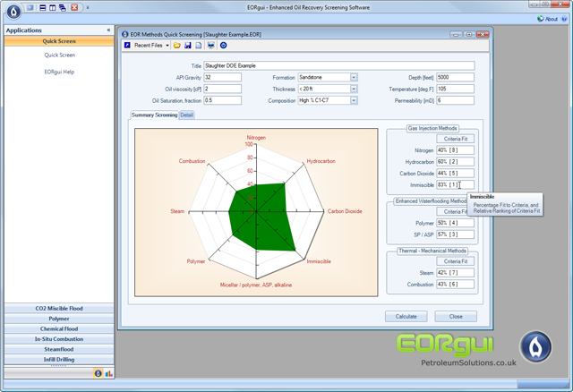
Task: Click the Polymer result field 50% [4]
Action: pos(456,223)
